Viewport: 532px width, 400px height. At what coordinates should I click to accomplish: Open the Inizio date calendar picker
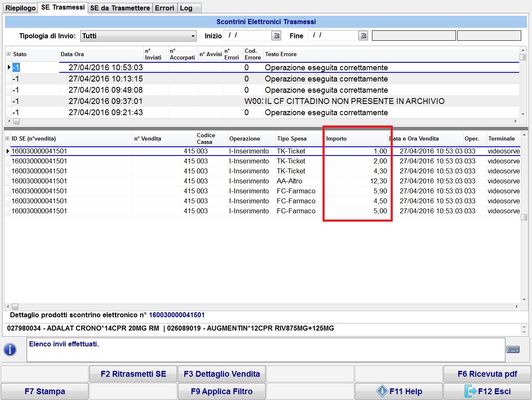[276, 36]
